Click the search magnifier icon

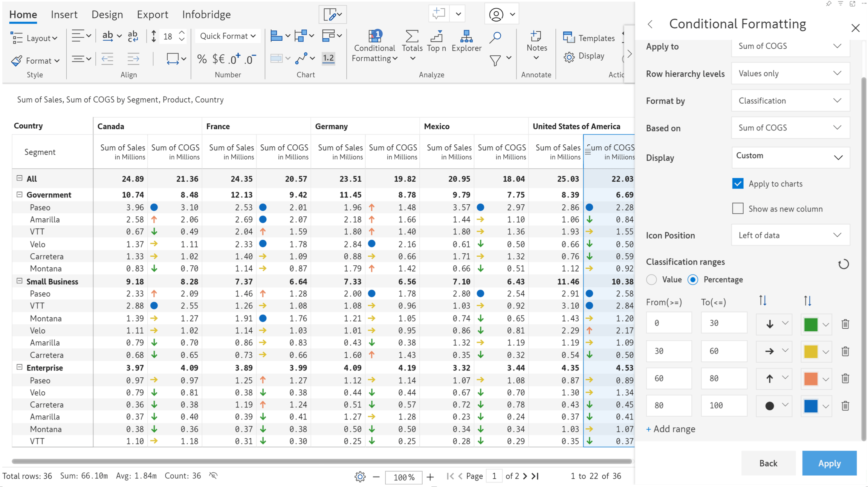point(495,37)
